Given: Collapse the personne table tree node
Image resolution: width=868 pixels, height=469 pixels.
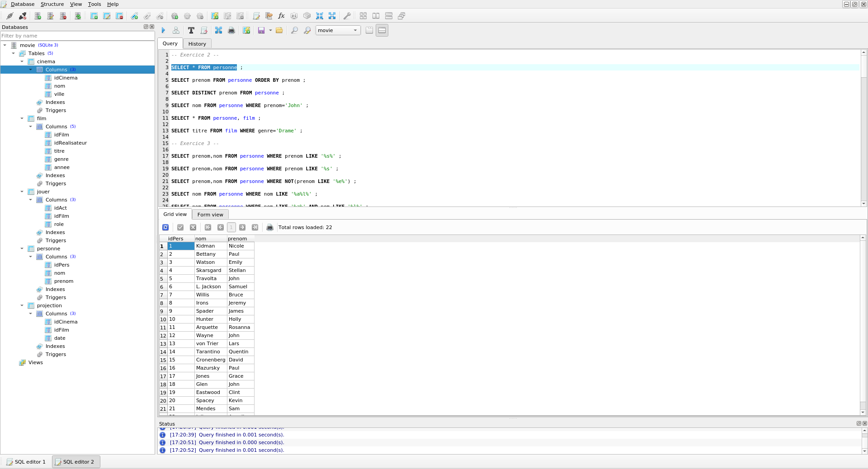Looking at the screenshot, I should pyautogui.click(x=22, y=249).
